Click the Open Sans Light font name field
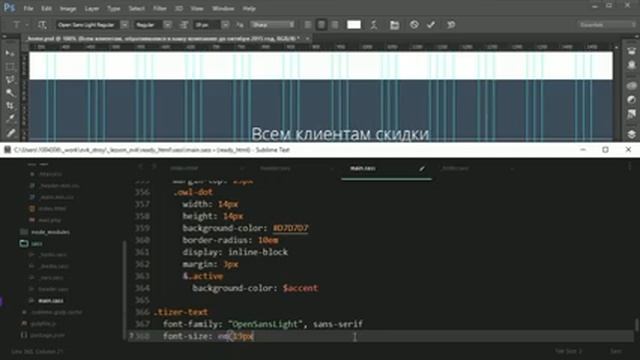 click(x=88, y=25)
